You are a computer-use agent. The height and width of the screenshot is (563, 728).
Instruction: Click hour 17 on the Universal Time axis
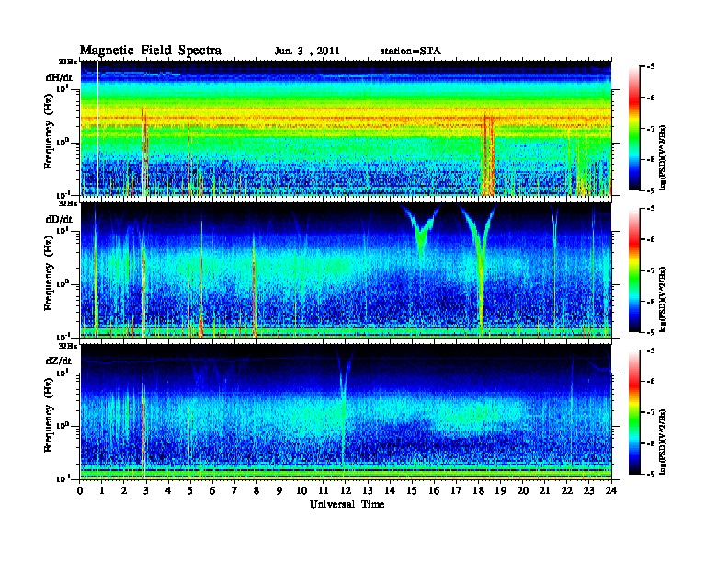456,490
